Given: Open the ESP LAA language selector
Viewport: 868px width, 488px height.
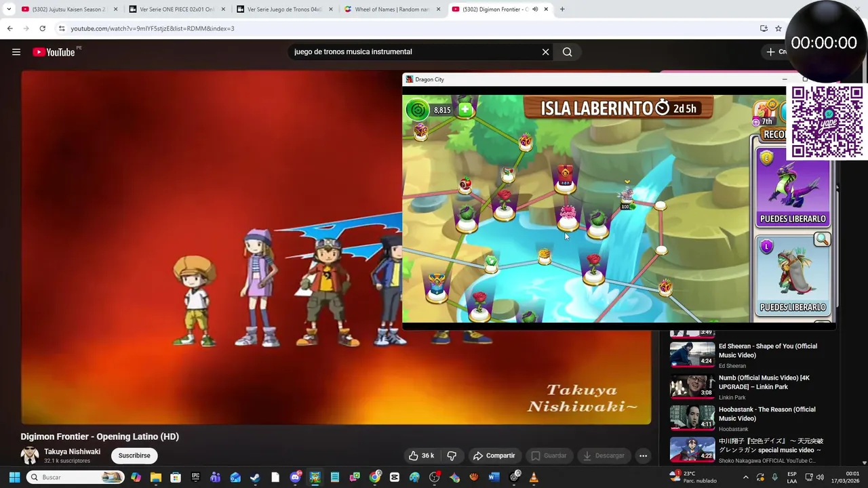Looking at the screenshot, I should coord(792,477).
